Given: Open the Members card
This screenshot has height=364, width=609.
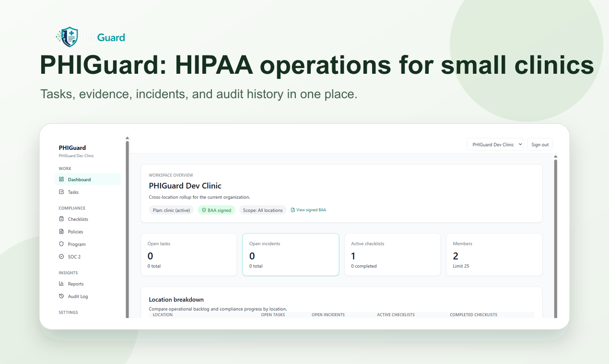Looking at the screenshot, I should 494,254.
